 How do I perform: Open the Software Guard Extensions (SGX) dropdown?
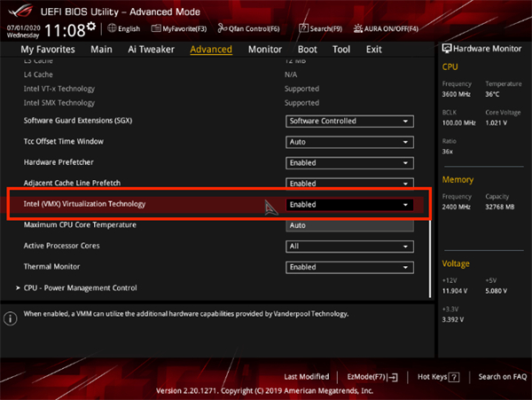click(x=350, y=121)
